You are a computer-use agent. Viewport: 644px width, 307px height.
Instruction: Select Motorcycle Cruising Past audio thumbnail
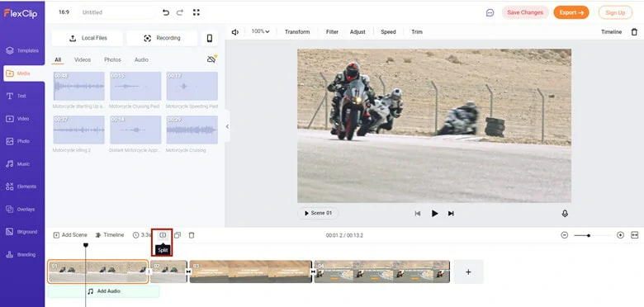135,86
